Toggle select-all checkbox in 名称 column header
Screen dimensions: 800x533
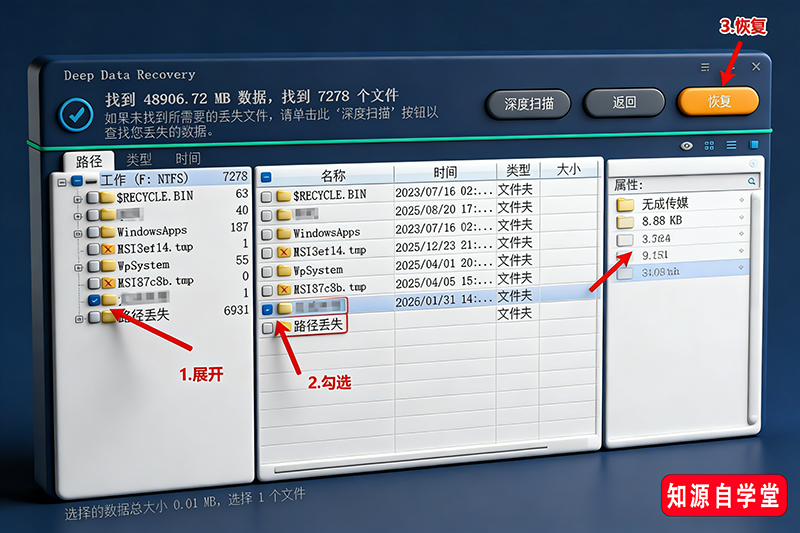pyautogui.click(x=266, y=177)
